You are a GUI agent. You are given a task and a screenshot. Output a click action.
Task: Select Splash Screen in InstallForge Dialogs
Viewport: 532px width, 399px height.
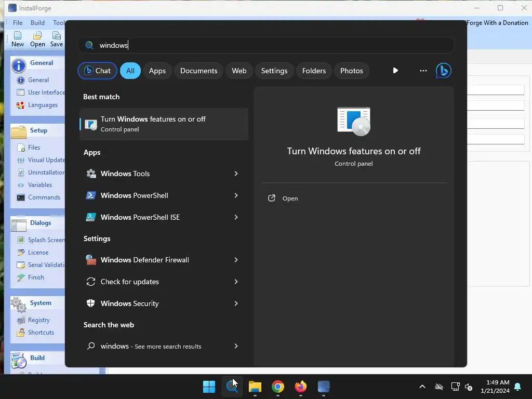point(46,240)
